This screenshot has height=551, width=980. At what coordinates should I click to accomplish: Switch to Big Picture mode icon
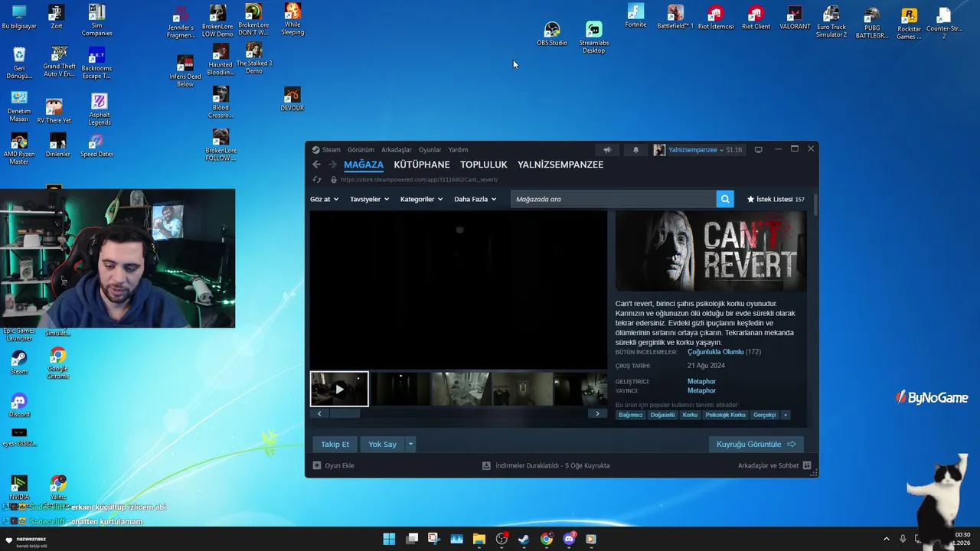tap(758, 150)
